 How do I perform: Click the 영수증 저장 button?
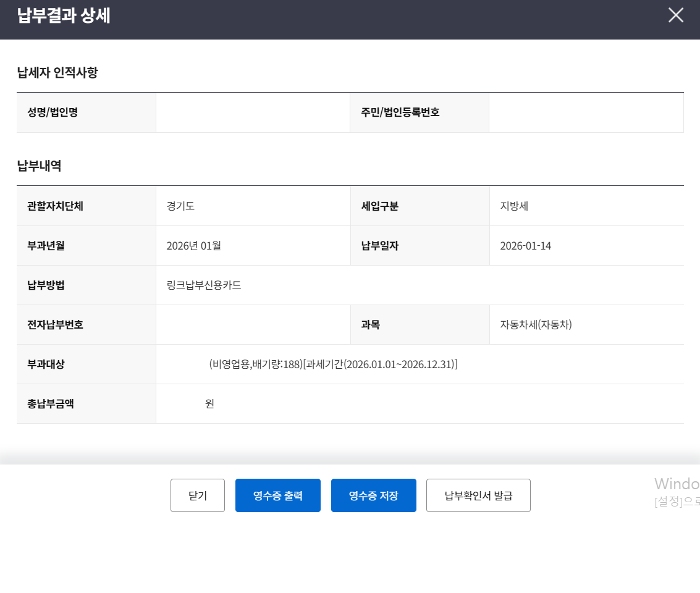373,495
